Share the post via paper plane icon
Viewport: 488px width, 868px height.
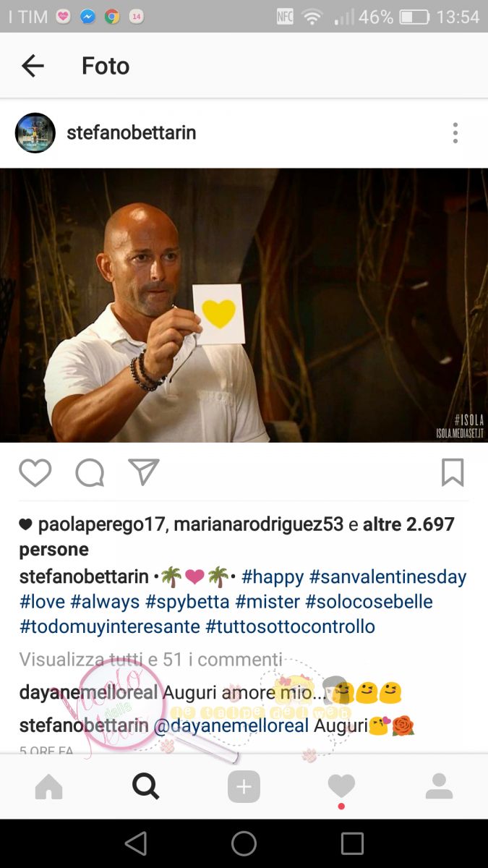[144, 472]
